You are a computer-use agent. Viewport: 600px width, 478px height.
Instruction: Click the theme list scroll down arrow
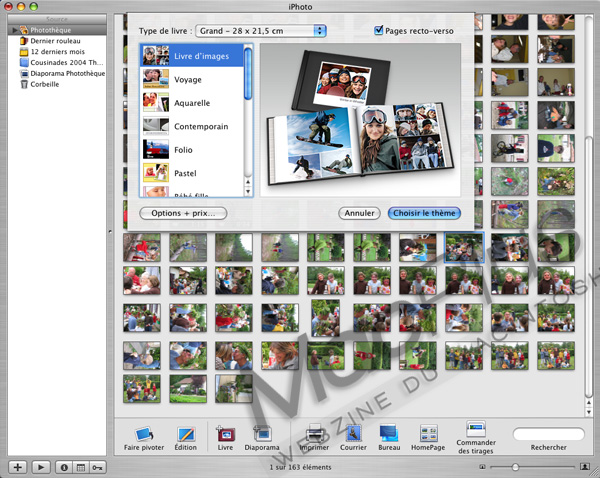point(248,191)
